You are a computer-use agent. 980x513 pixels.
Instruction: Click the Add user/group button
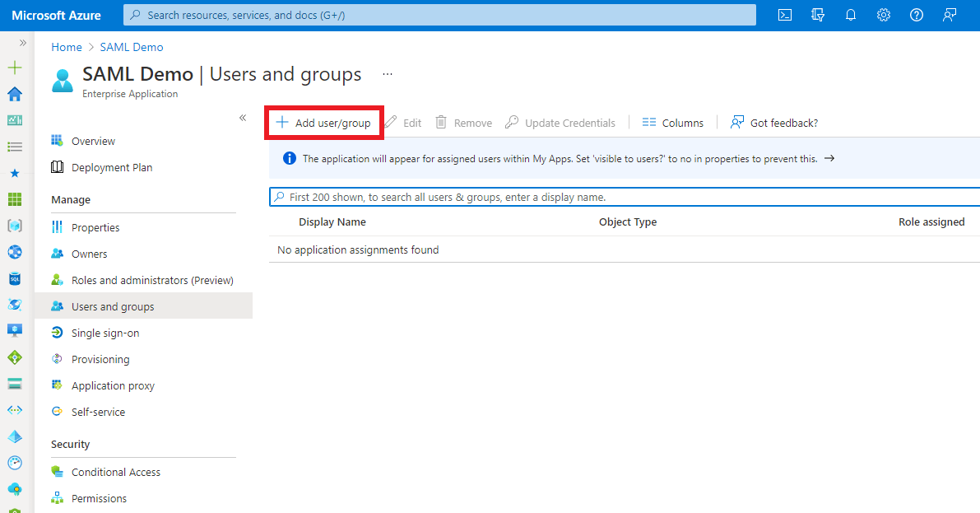[323, 122]
